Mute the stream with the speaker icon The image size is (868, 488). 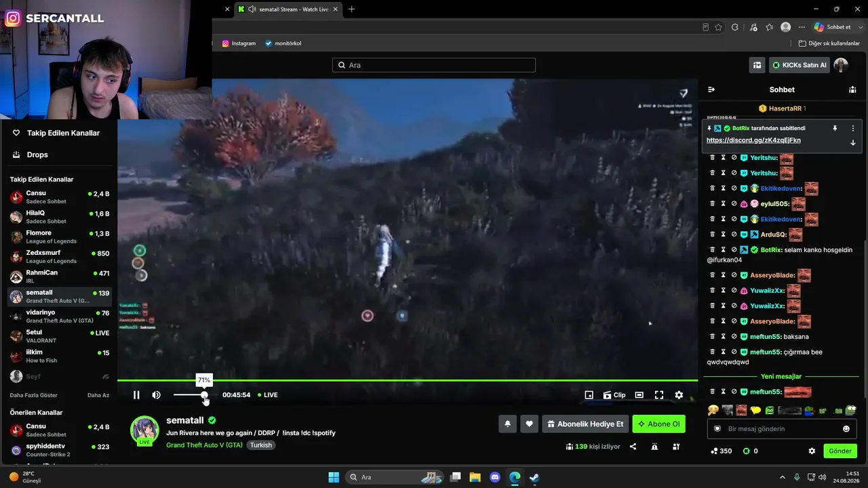(x=157, y=395)
